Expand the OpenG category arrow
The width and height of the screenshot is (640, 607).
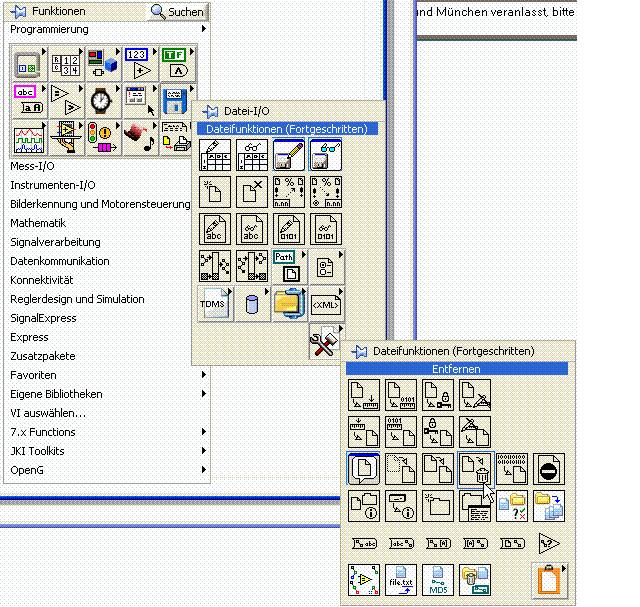pyautogui.click(x=203, y=470)
